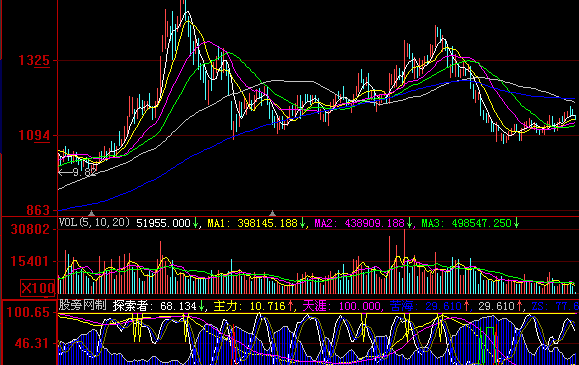579x365 pixels.
Task: Click the ZS: 77.6 readout
Action: 555,306
